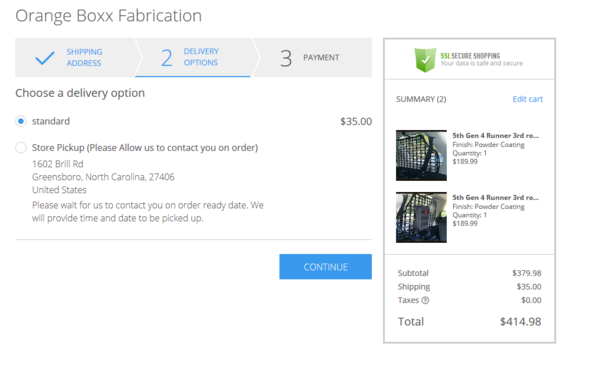
Task: Click the blue CONTINUE button
Action: click(x=325, y=266)
